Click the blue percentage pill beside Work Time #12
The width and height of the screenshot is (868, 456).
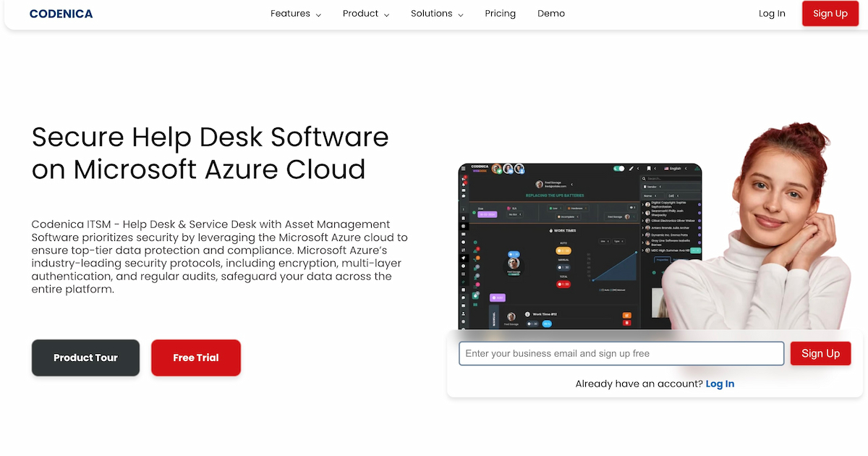547,324
